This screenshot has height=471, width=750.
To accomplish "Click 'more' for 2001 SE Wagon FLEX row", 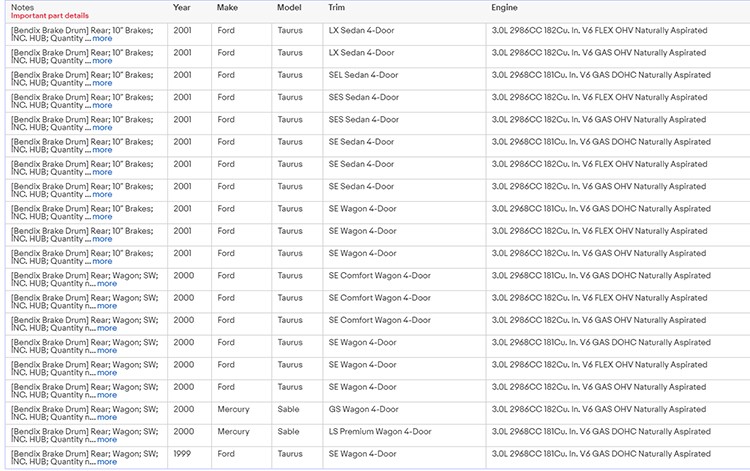I will [102, 239].
